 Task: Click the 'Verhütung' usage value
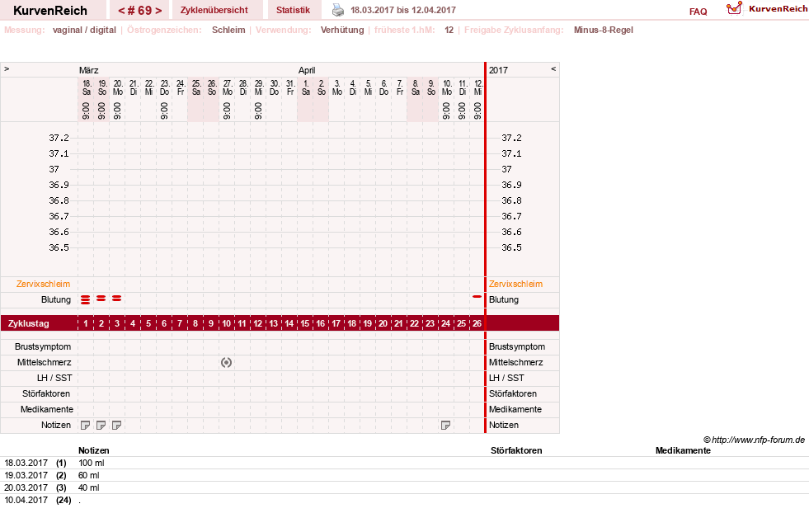342,30
